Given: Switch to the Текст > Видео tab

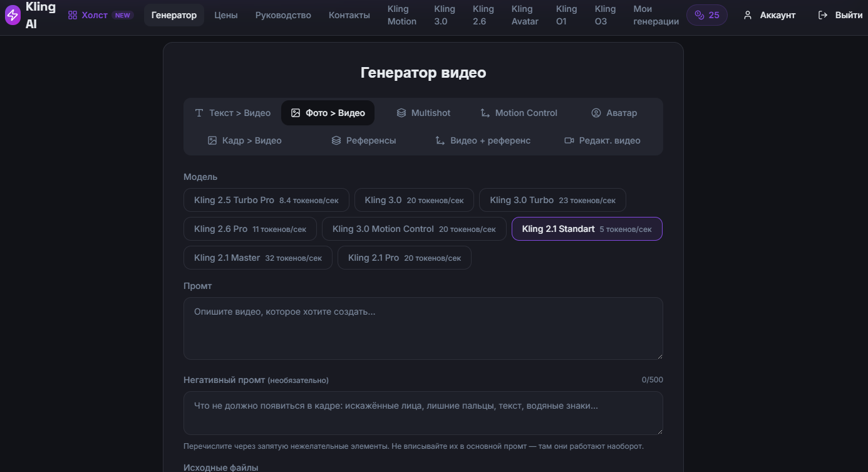Looking at the screenshot, I should [232, 113].
